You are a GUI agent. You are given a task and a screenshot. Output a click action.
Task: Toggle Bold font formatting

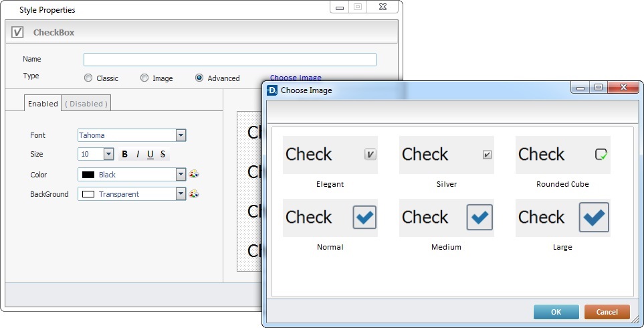pyautogui.click(x=125, y=155)
